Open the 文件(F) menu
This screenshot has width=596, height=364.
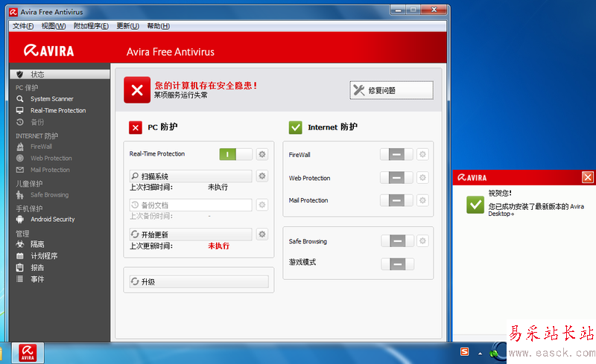click(23, 26)
